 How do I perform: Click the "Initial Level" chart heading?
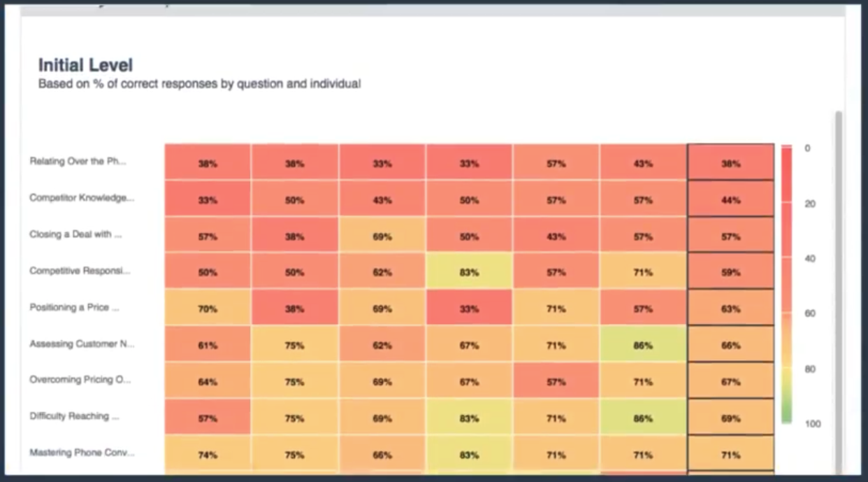(85, 65)
